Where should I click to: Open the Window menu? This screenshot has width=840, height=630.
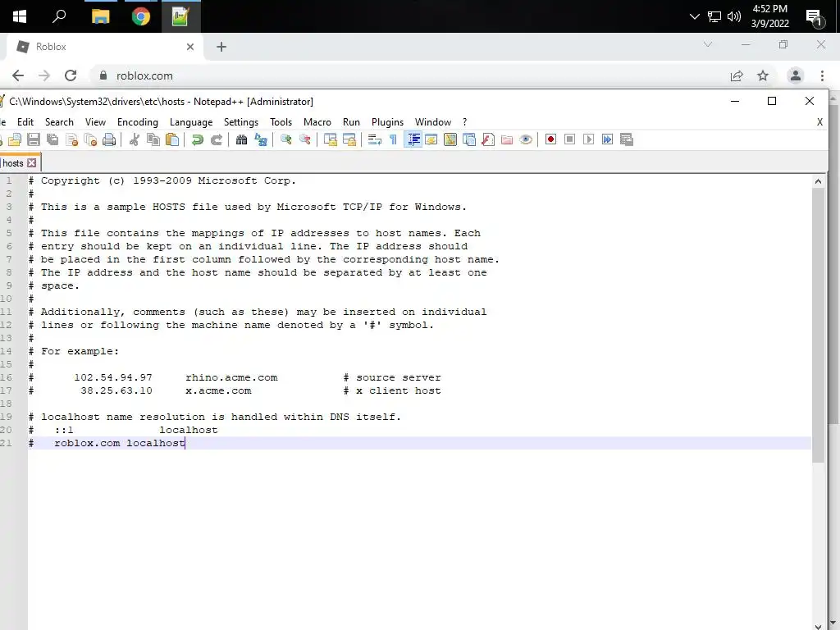coord(433,122)
